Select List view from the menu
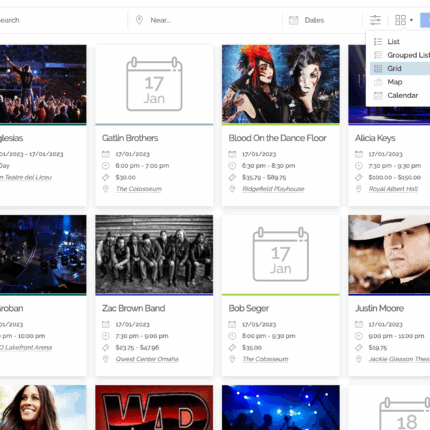Viewport: 430px width, 430px height. tap(400, 42)
